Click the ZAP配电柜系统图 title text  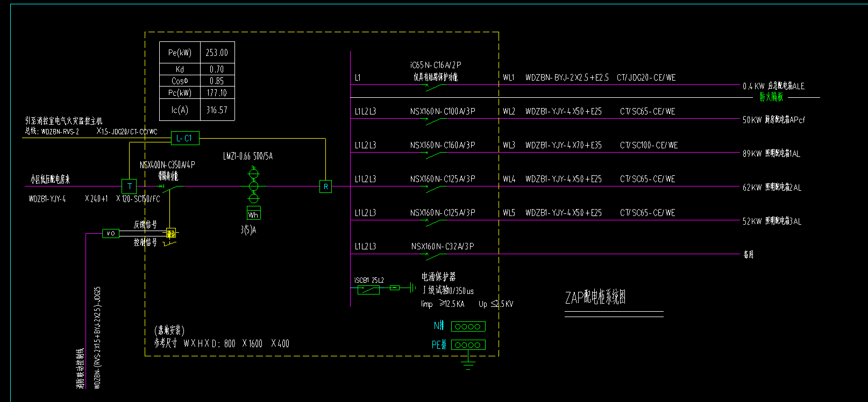pos(595,297)
